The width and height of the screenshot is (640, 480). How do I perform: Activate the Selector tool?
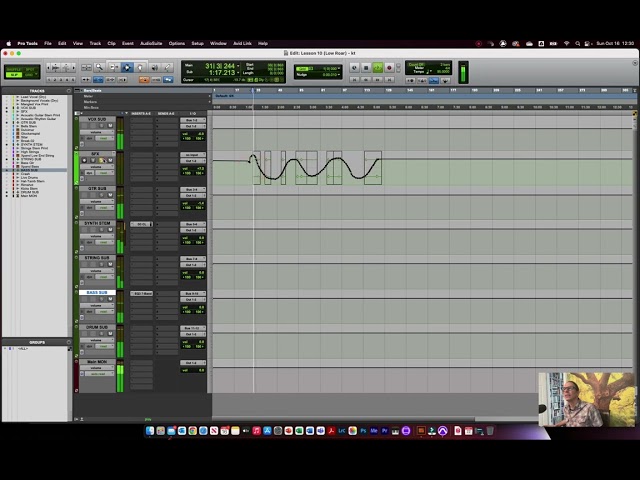[127, 67]
